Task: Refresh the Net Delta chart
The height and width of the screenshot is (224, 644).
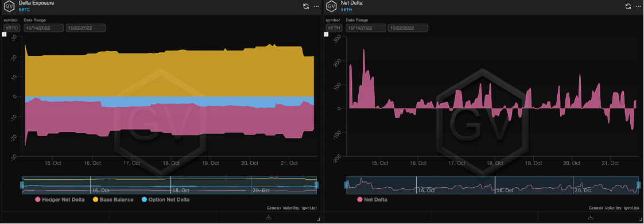Action: 627,6
